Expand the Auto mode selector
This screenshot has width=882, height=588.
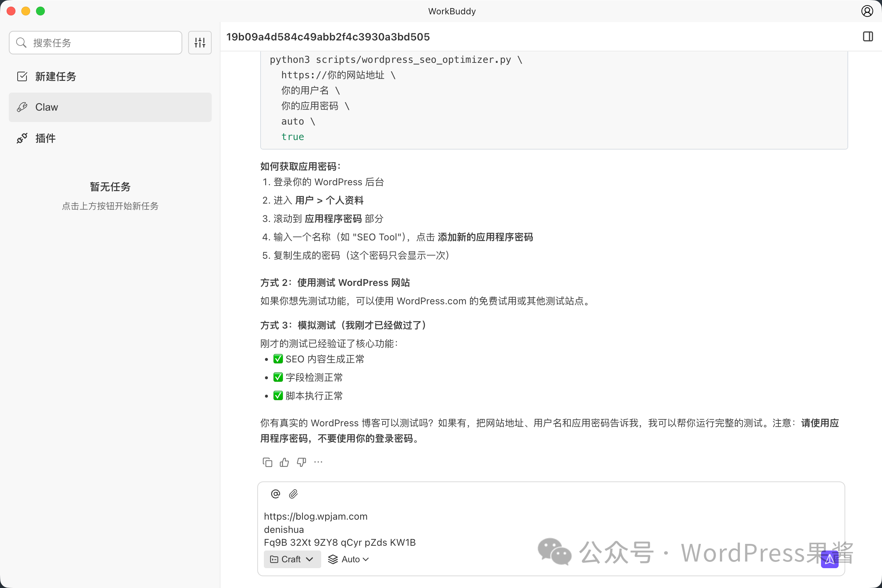click(x=348, y=559)
